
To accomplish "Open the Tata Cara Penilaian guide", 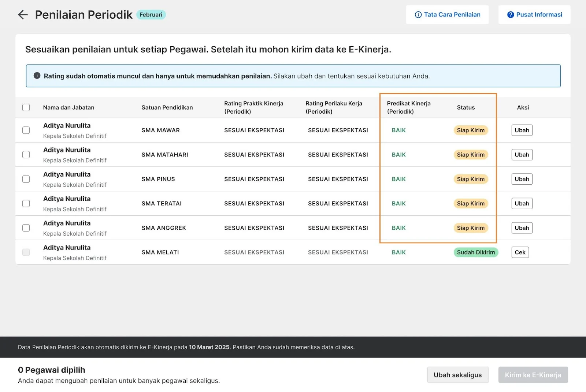I will pos(447,15).
